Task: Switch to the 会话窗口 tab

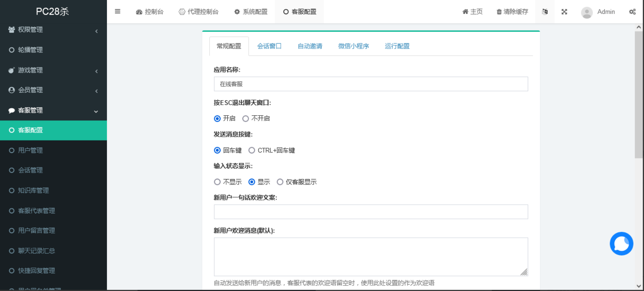Action: pyautogui.click(x=269, y=46)
